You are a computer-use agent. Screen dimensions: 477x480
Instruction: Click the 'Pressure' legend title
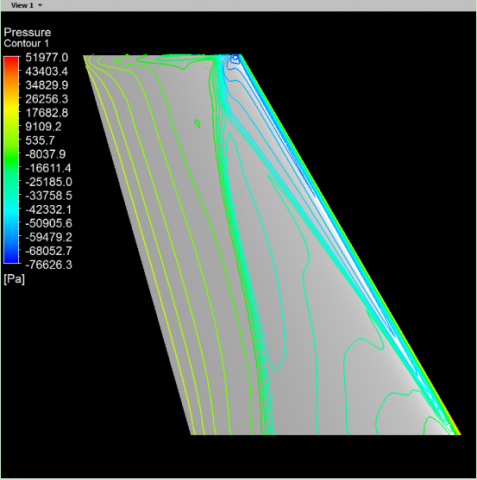[x=27, y=32]
